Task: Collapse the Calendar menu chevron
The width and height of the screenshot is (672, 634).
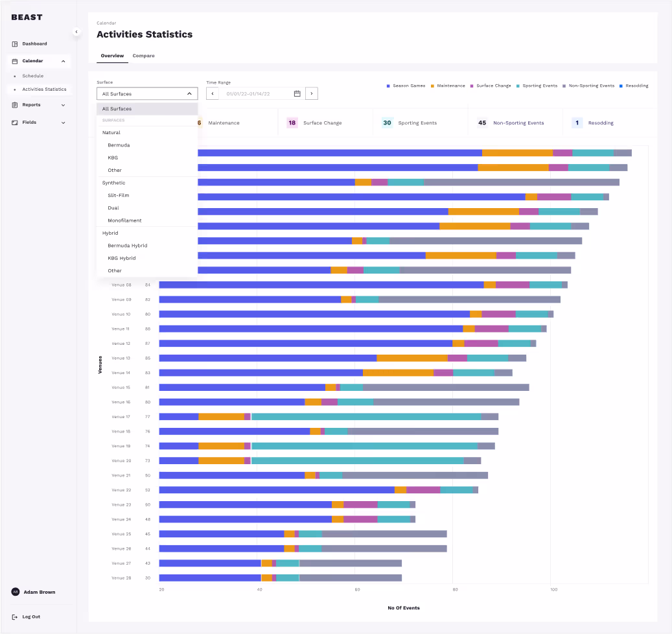Action: (63, 62)
